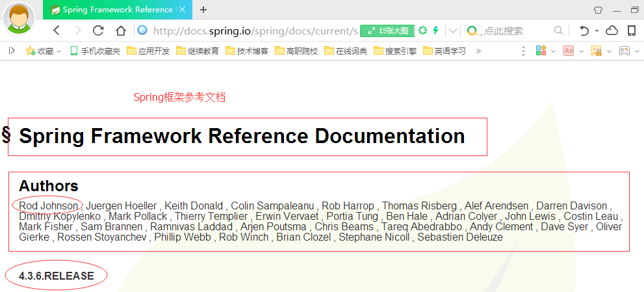The image size is (644, 292).
Task: Show more bookmarks with double chevron
Action: point(478,51)
